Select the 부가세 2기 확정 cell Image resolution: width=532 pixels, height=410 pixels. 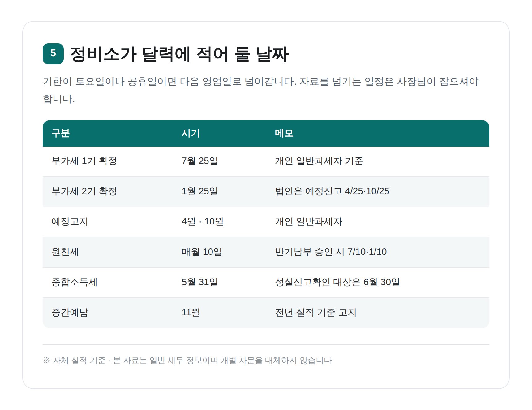click(84, 191)
